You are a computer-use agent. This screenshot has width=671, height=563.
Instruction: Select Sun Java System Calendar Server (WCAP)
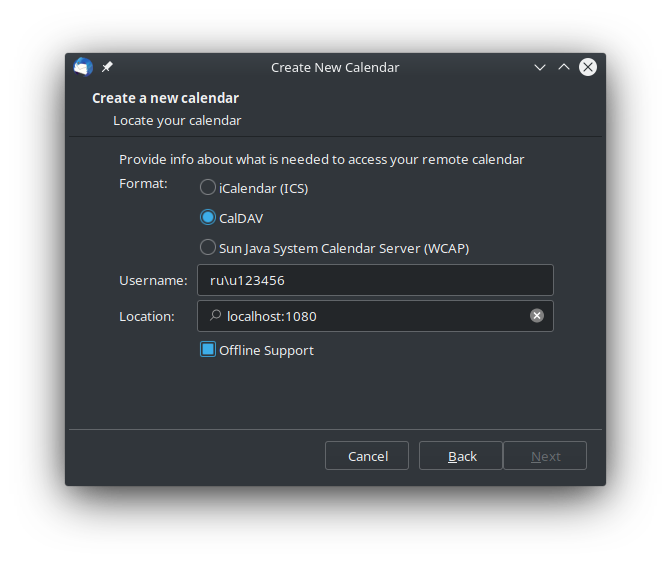pos(208,247)
